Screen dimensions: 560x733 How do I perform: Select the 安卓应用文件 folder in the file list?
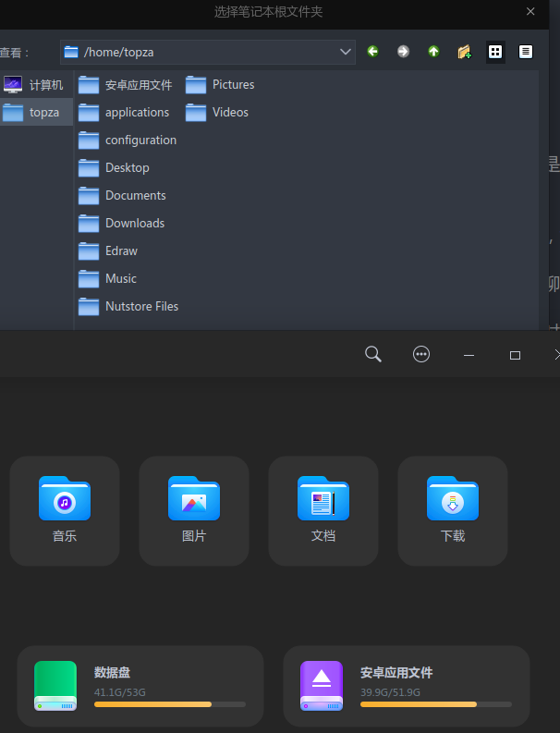pyautogui.click(x=126, y=85)
